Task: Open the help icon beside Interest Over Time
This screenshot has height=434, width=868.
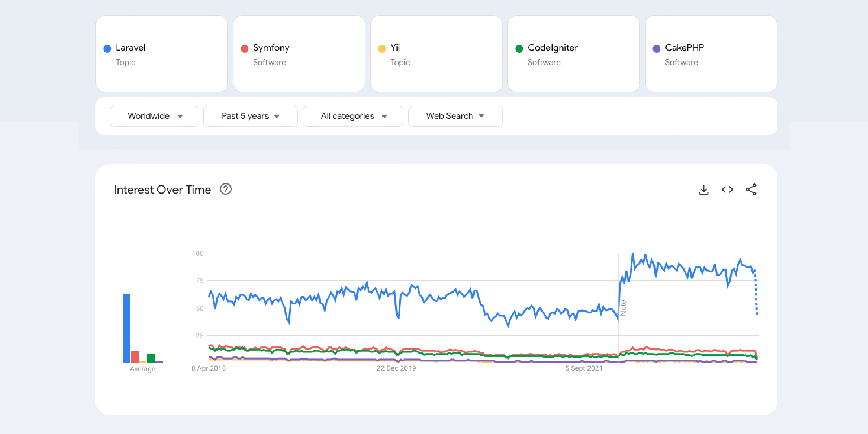Action: 225,189
